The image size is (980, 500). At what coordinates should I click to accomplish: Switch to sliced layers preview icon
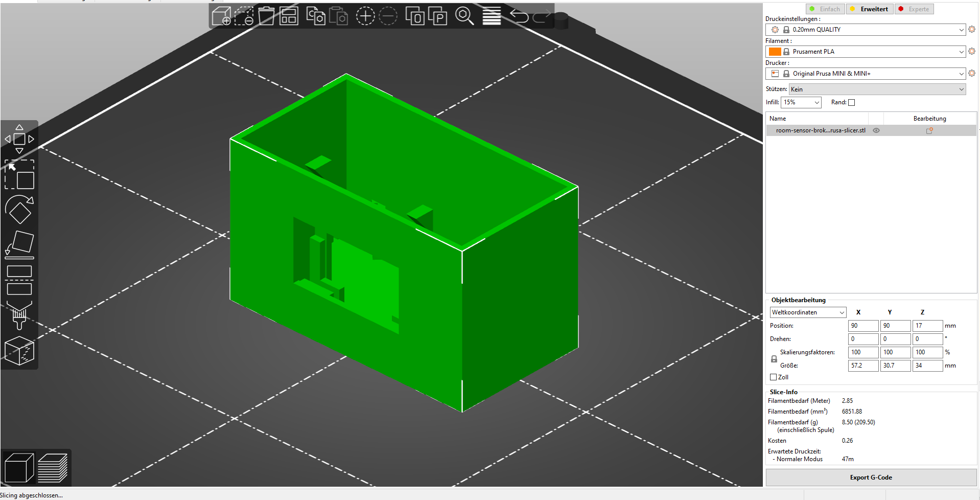[53, 468]
